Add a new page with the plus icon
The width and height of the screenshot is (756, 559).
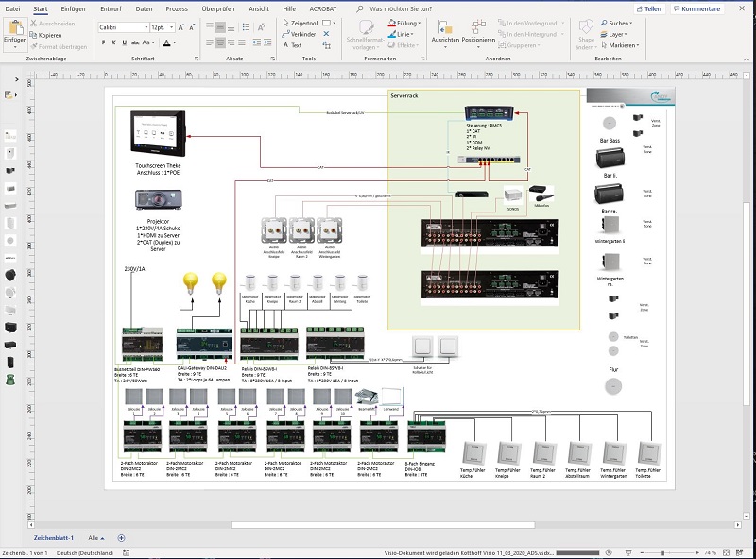[x=121, y=538]
